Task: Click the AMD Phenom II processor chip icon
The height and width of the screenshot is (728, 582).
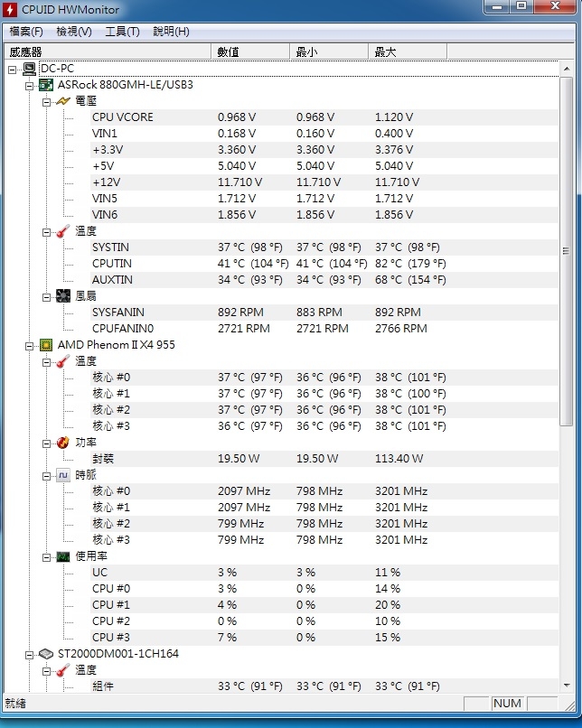Action: click(46, 345)
